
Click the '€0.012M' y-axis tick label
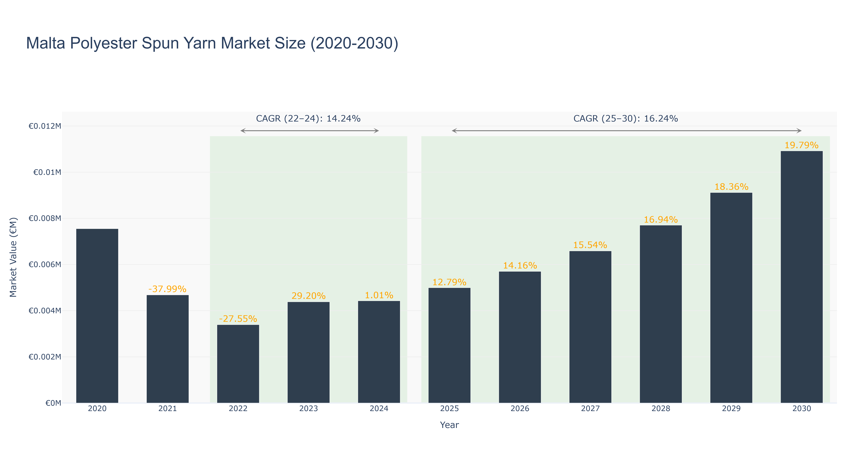click(45, 126)
